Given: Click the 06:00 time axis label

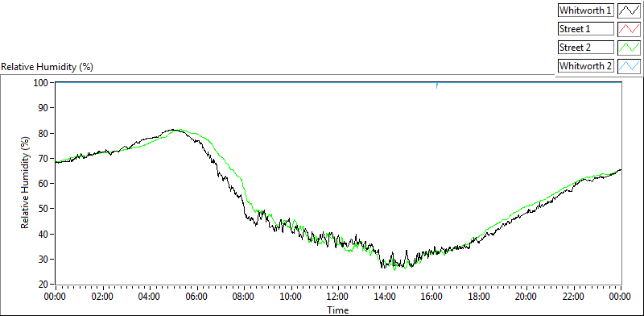Looking at the screenshot, I should (197, 297).
